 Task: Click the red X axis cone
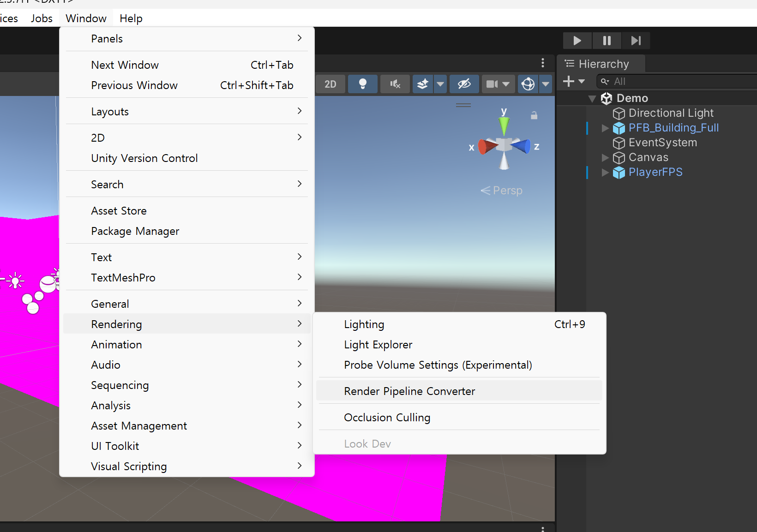pos(488,147)
